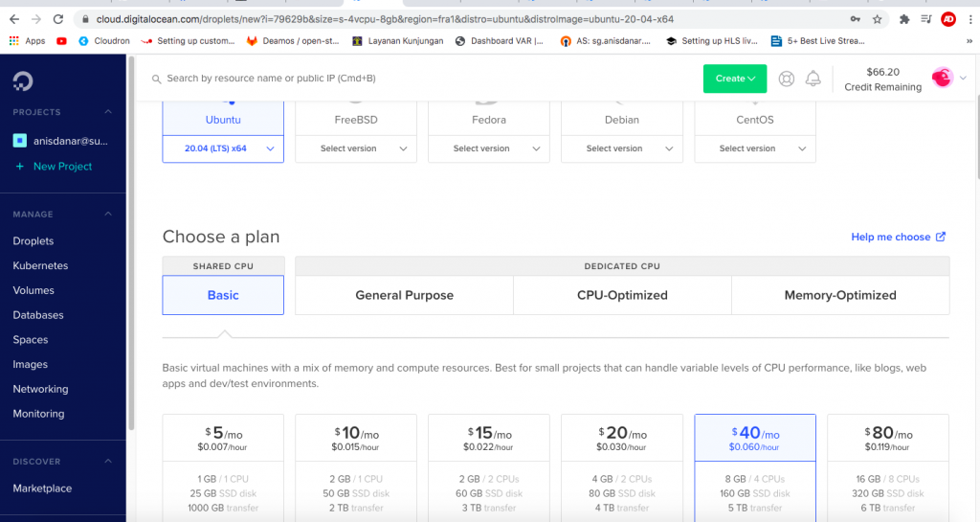This screenshot has height=522, width=980.
Task: Click the saved password key icon
Action: tap(855, 19)
